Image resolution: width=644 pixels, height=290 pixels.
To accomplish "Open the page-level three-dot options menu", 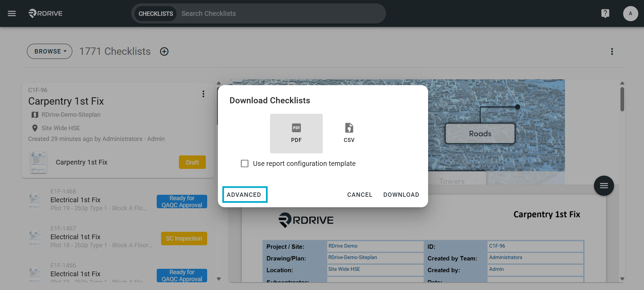I will tap(612, 51).
